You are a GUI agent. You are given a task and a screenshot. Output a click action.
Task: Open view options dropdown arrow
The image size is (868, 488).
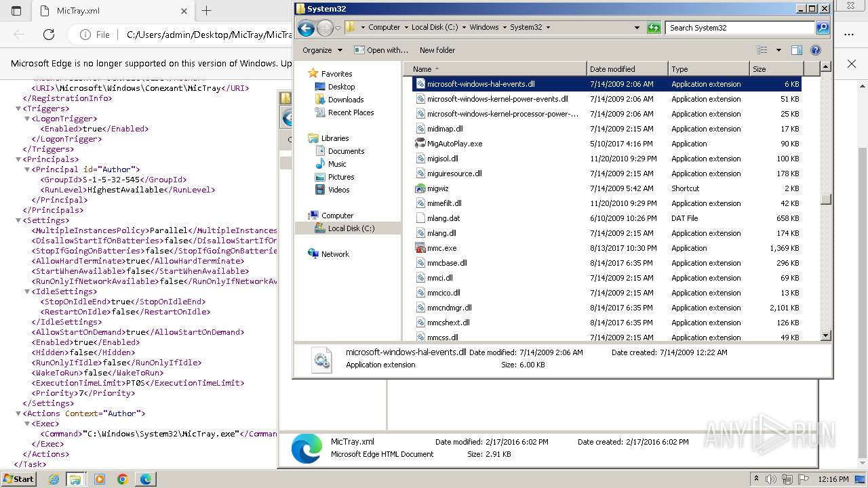pyautogui.click(x=778, y=50)
